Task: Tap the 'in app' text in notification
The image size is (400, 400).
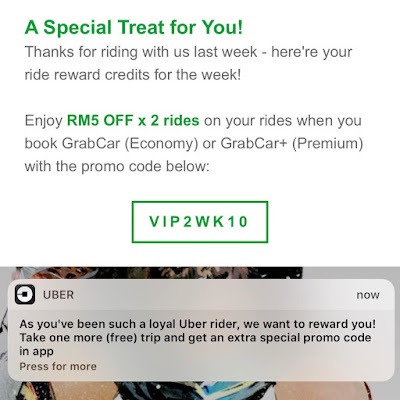Action: click(36, 351)
